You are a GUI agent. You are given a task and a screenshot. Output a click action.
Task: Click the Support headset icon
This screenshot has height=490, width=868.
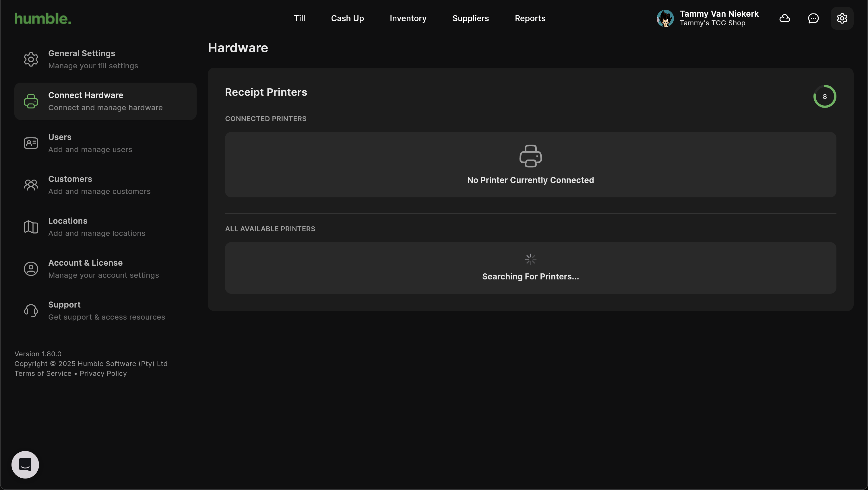tap(31, 310)
